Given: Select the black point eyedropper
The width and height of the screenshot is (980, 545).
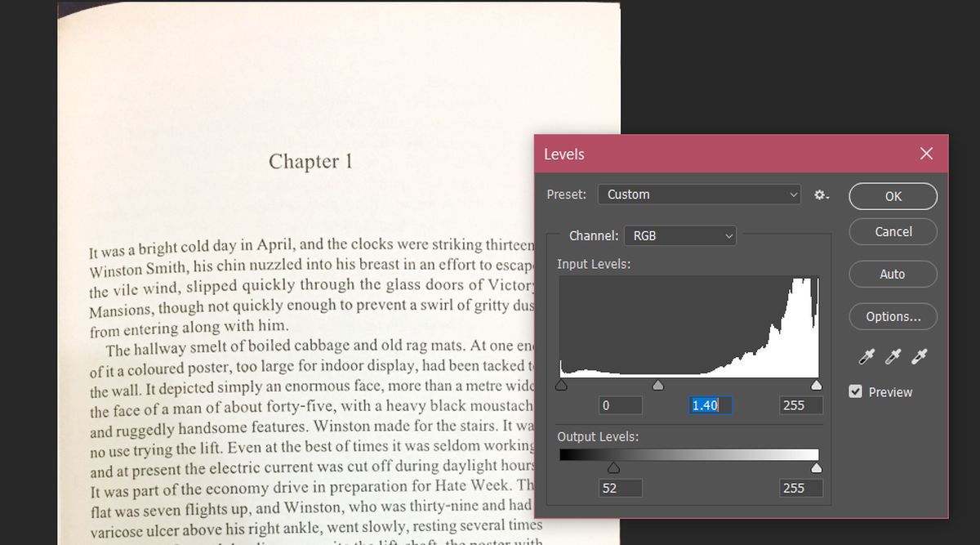Looking at the screenshot, I should point(866,357).
